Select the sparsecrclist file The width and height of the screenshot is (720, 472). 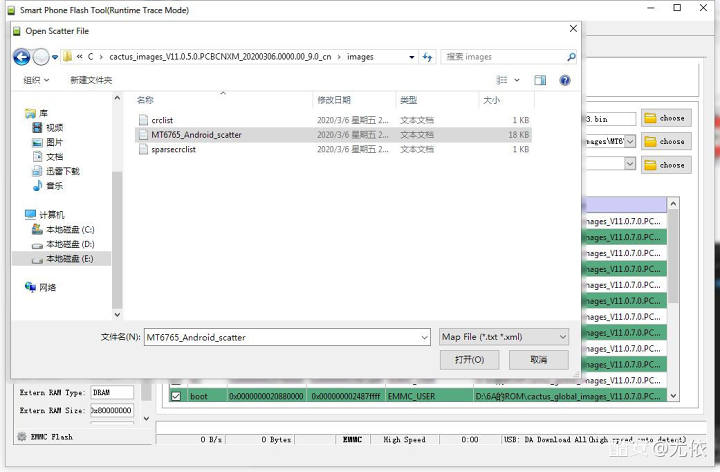(x=173, y=149)
